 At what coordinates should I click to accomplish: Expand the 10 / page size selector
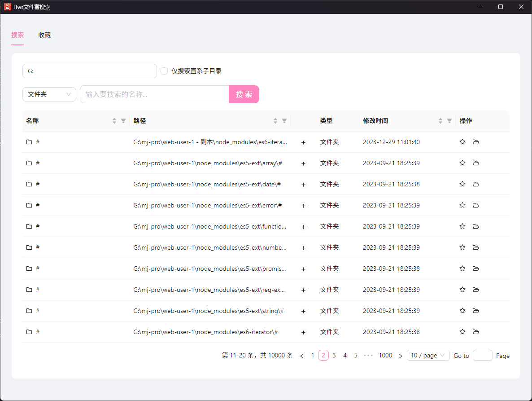(428, 355)
